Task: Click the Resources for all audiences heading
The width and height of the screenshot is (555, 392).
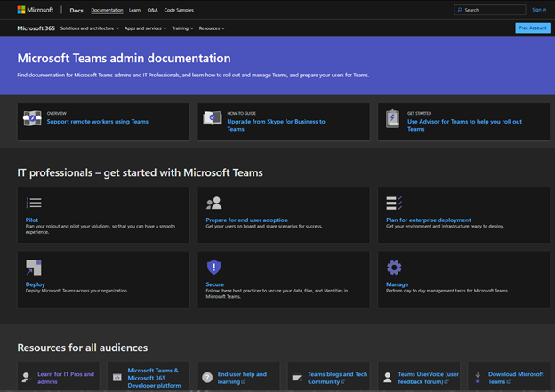Action: pyautogui.click(x=83, y=348)
